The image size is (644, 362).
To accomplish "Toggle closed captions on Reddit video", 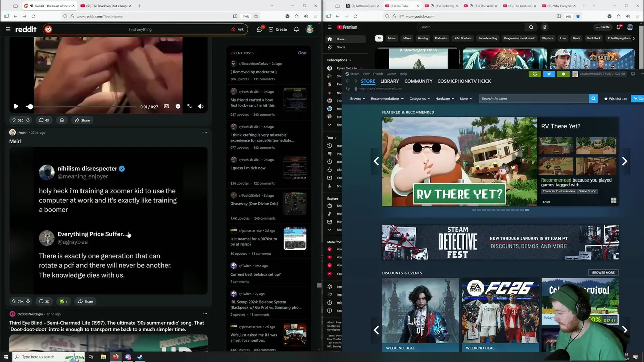I will coord(166,106).
